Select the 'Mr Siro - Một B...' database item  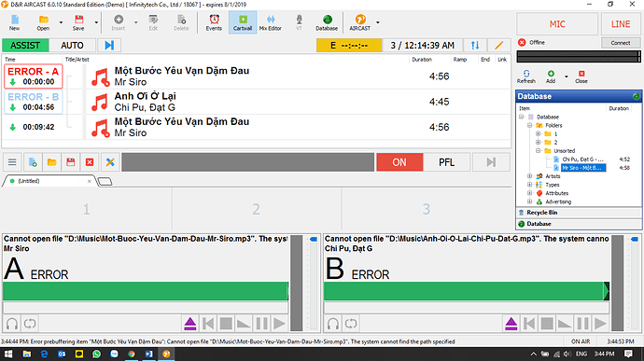582,168
